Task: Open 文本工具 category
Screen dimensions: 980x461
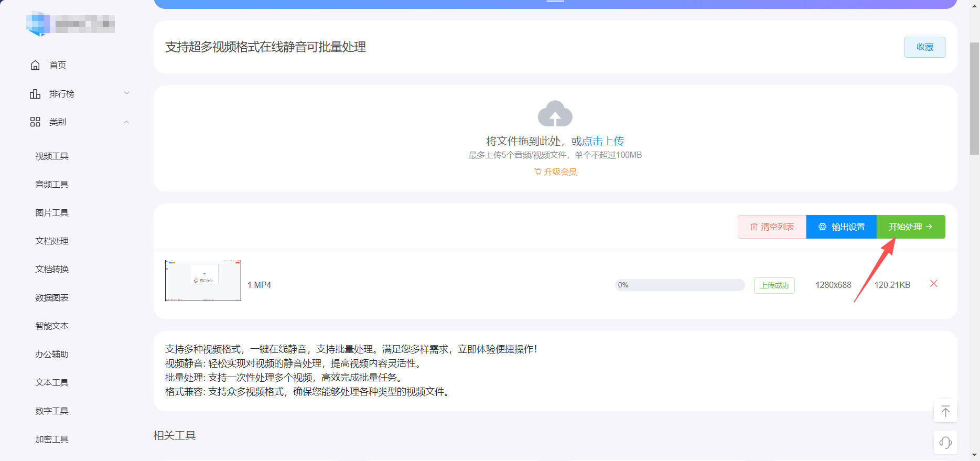Action: click(52, 383)
